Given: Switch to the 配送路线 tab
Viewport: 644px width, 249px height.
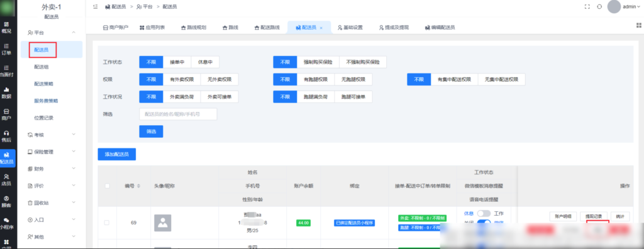Looking at the screenshot, I should tap(267, 28).
